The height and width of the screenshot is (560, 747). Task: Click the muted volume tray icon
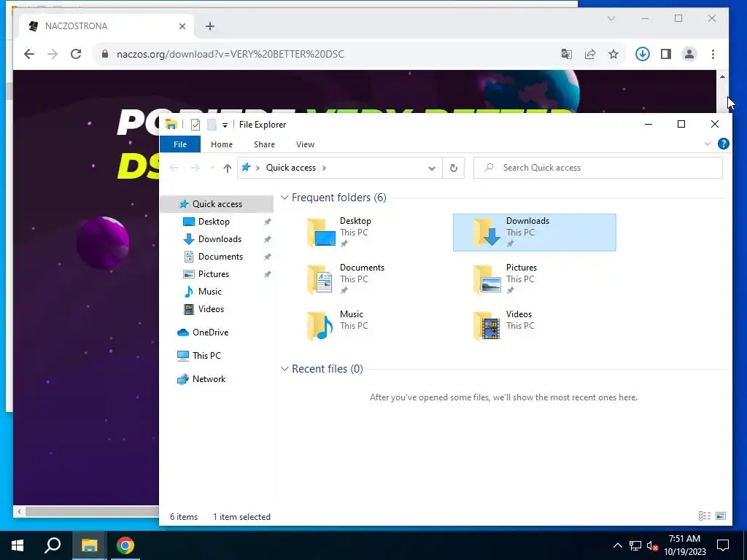coord(652,545)
